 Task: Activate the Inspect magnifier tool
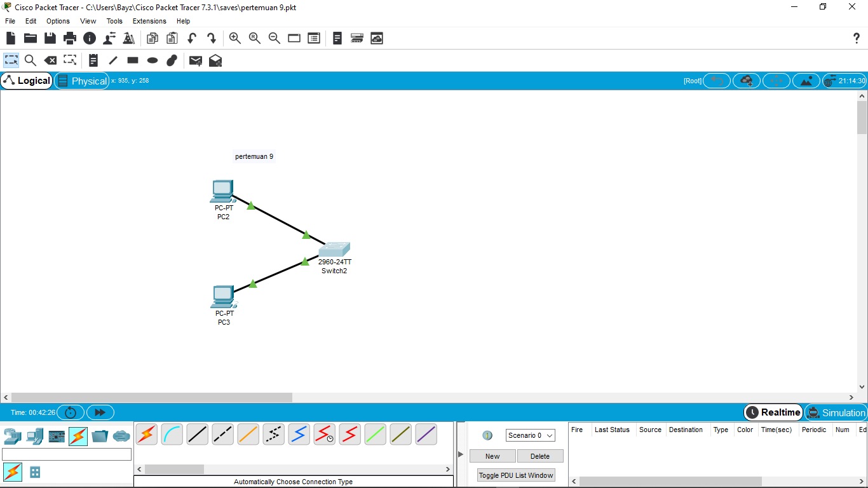coord(31,60)
